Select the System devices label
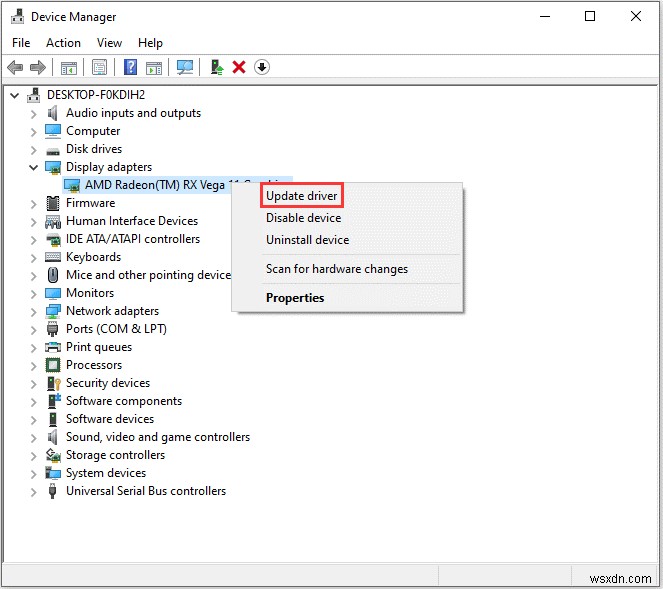Image resolution: width=663 pixels, height=589 pixels. (x=106, y=473)
